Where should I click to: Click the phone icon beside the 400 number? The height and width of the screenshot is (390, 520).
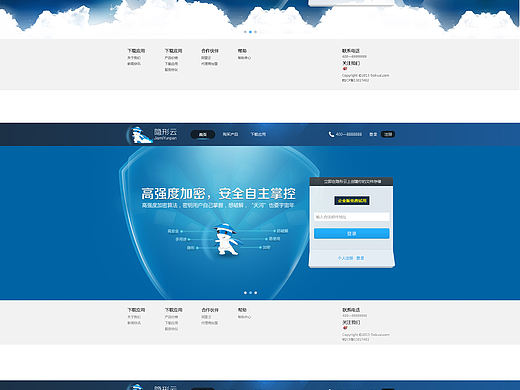[331, 134]
